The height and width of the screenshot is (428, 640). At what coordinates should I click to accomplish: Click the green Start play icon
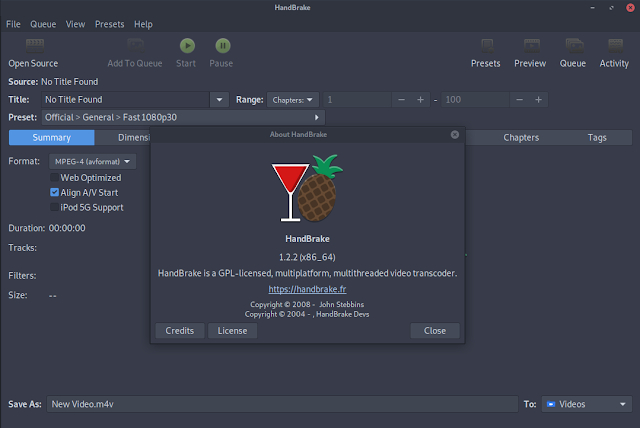point(187,46)
